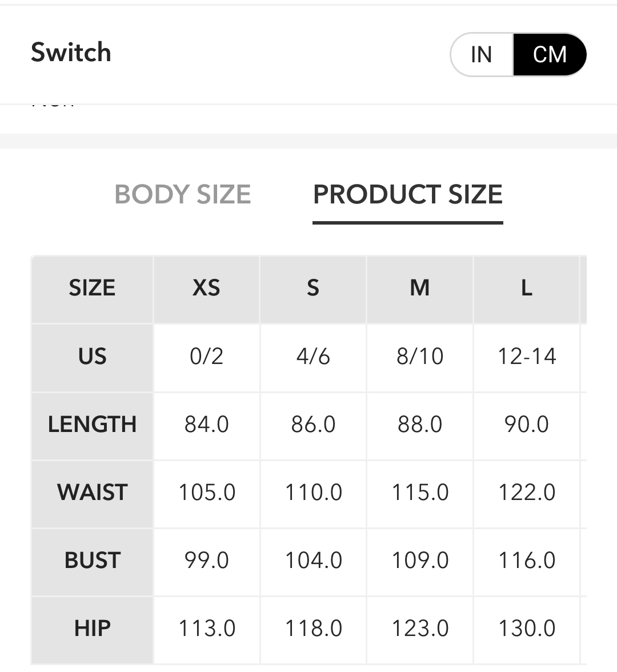The width and height of the screenshot is (617, 672).
Task: Switch units to inches (IN)
Action: click(482, 55)
